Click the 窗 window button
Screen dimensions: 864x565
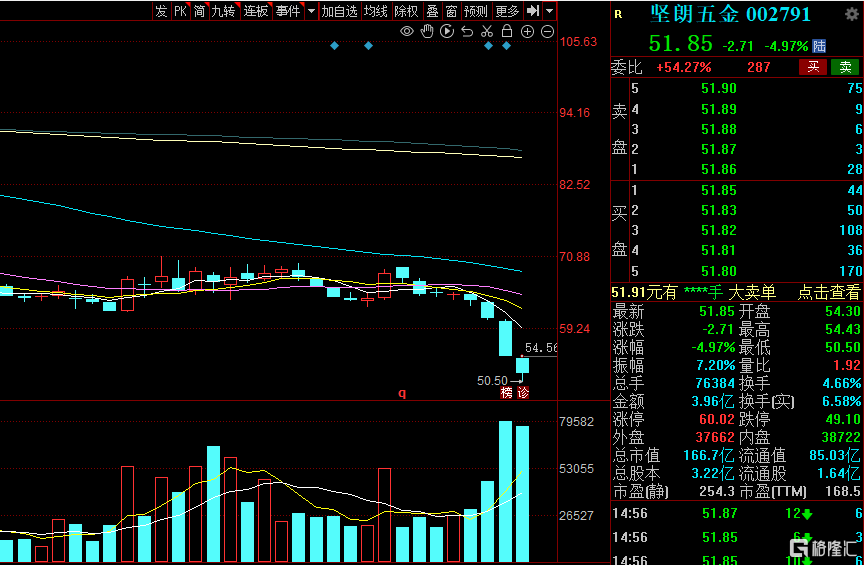[451, 10]
